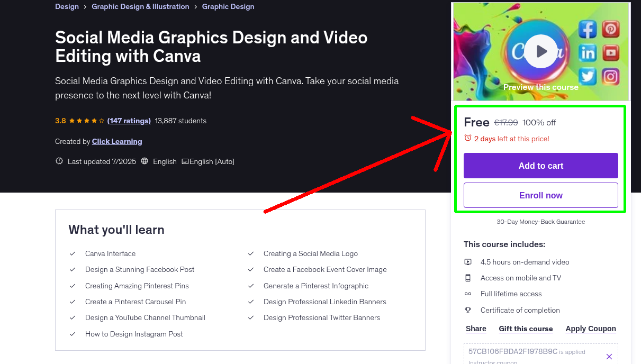Navigate to the Graphic Design breadcrumb

tap(228, 6)
